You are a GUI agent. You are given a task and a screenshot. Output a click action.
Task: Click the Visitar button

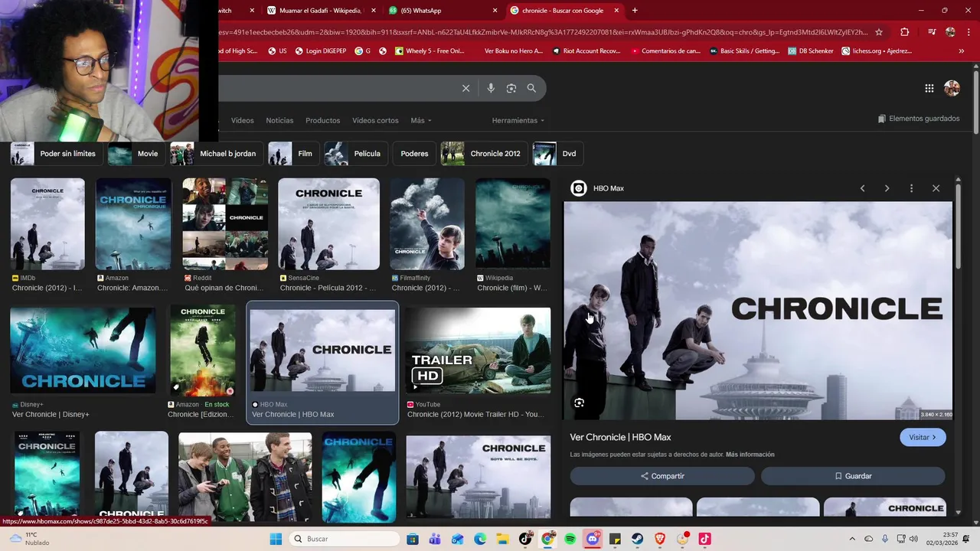point(923,437)
